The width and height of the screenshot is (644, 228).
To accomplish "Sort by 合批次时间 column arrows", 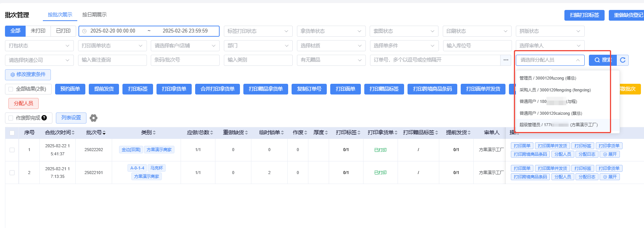I will (73, 133).
